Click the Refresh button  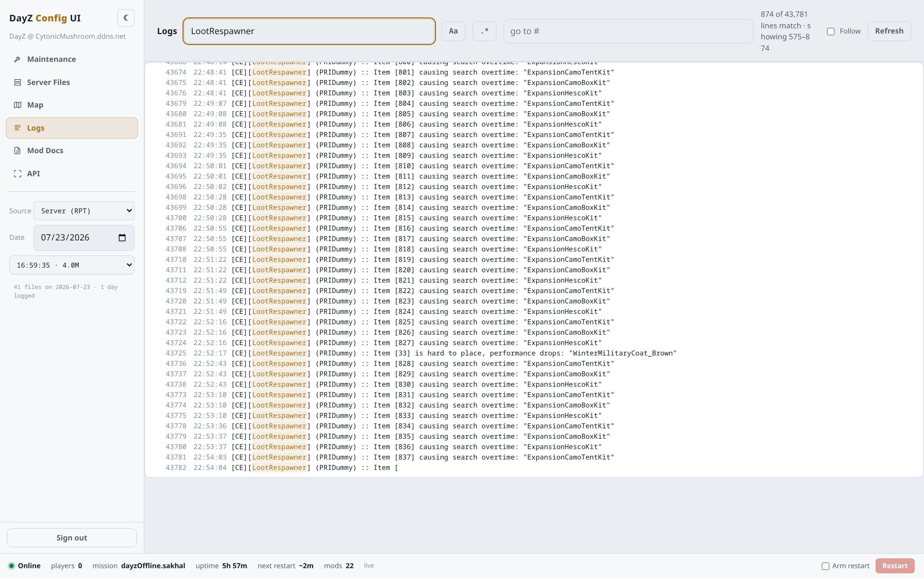pyautogui.click(x=889, y=31)
